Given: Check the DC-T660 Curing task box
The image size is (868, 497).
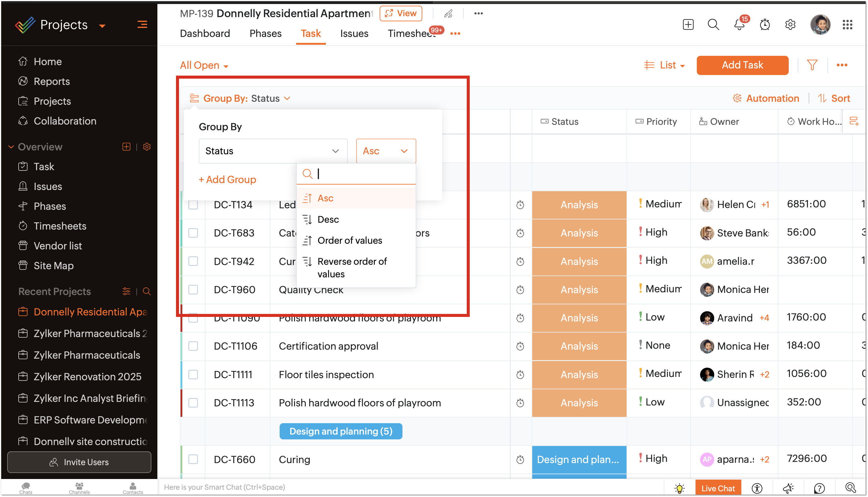Looking at the screenshot, I should click(x=193, y=459).
